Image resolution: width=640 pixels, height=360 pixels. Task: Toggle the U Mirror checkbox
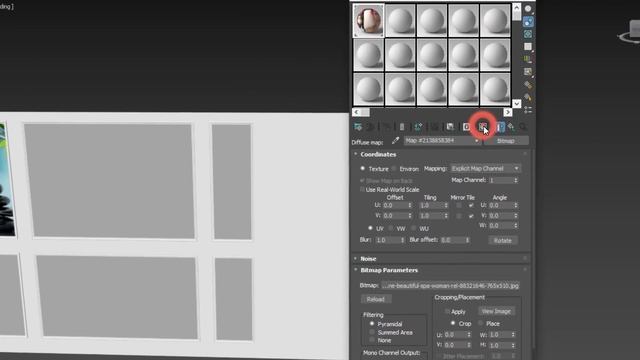click(459, 205)
